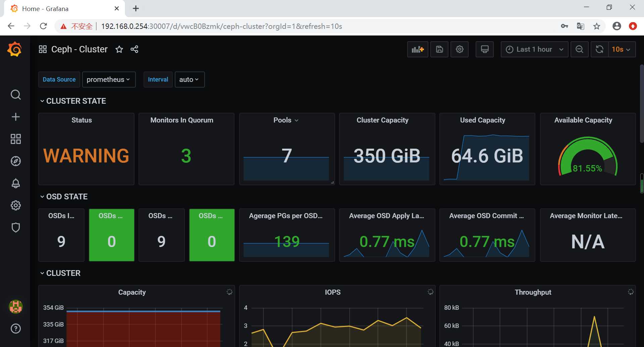Open Configuration gear in sidebar
The width and height of the screenshot is (644, 347).
(x=16, y=205)
